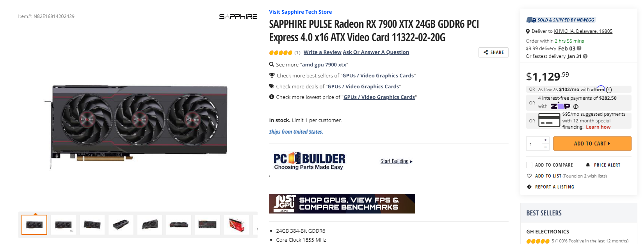Check the Add to Compare checkbox
The image size is (644, 244).
pos(529,165)
